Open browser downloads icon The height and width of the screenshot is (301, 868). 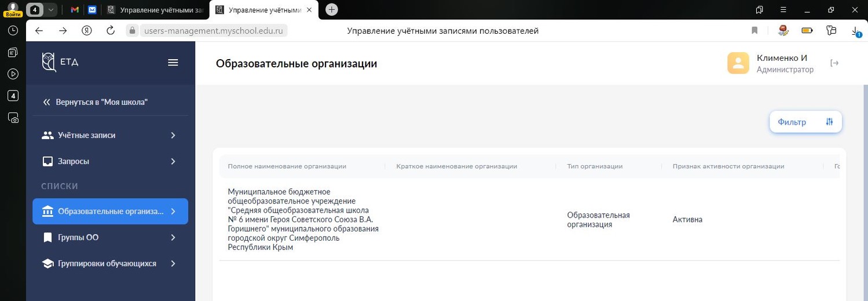tap(855, 31)
